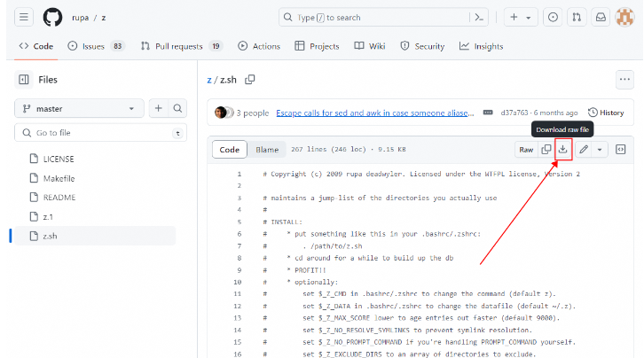The image size is (644, 358).
Task: Click the 6 months ago timestamp
Action: [x=555, y=113]
